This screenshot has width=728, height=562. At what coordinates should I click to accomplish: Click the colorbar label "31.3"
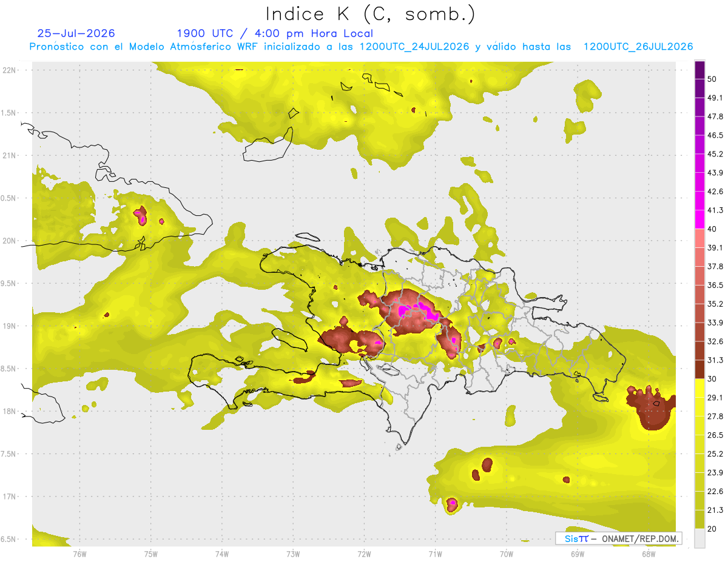point(715,360)
